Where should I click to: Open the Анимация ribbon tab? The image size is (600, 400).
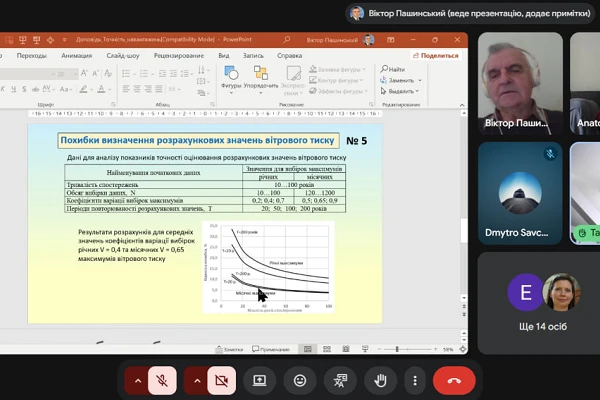tap(77, 56)
